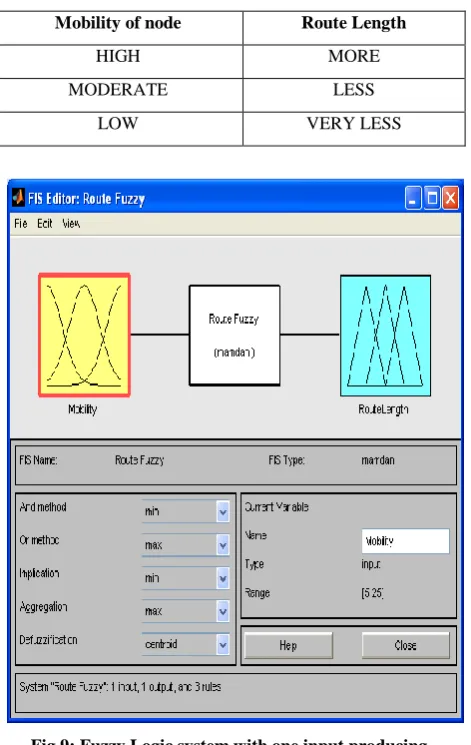This screenshot has width=471, height=745.
Task: Click the Mobility label under yellow box
Action: [x=83, y=409]
